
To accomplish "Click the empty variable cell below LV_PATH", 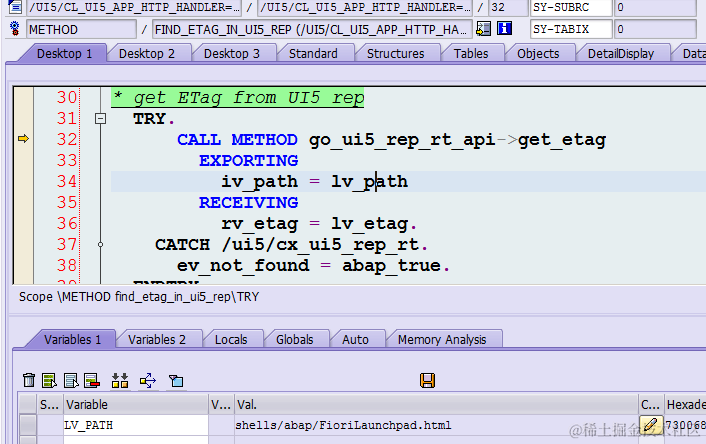I will click(136, 440).
